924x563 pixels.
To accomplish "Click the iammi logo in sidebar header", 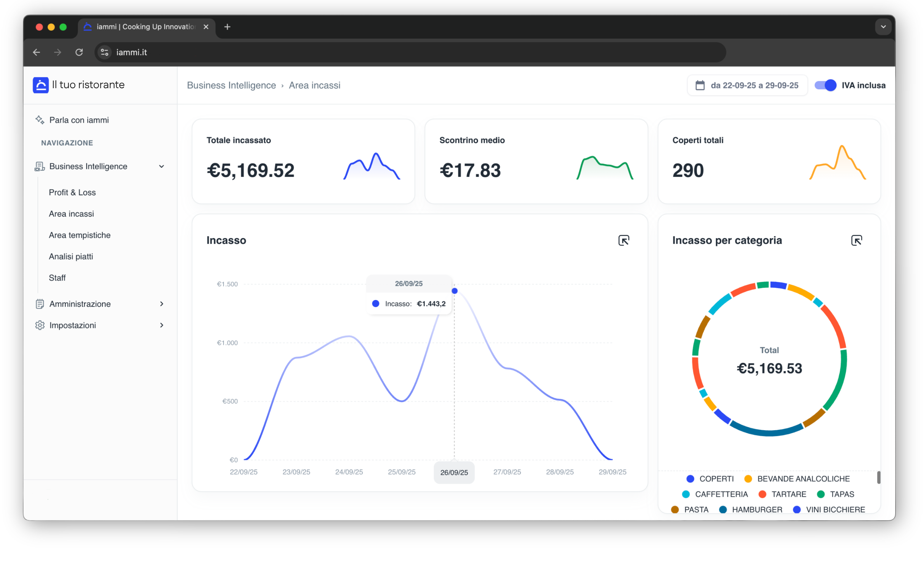I will point(41,85).
